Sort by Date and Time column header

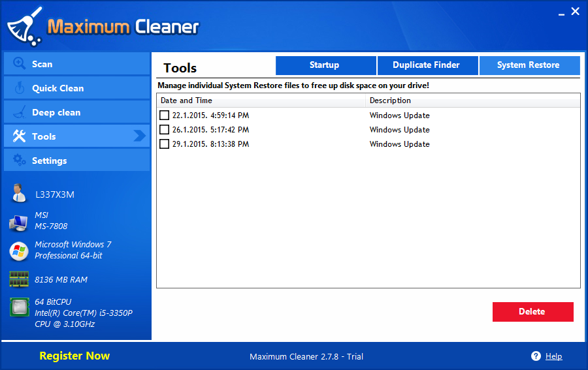pyautogui.click(x=261, y=100)
